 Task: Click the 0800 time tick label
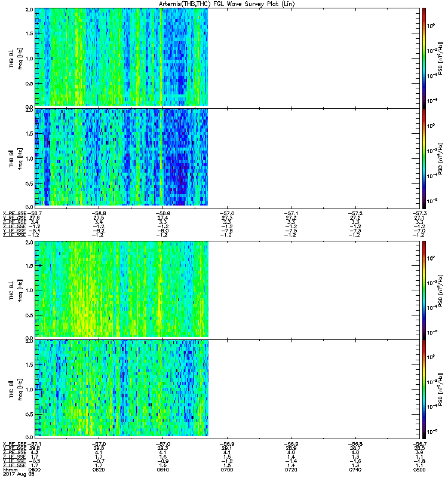[419, 470]
